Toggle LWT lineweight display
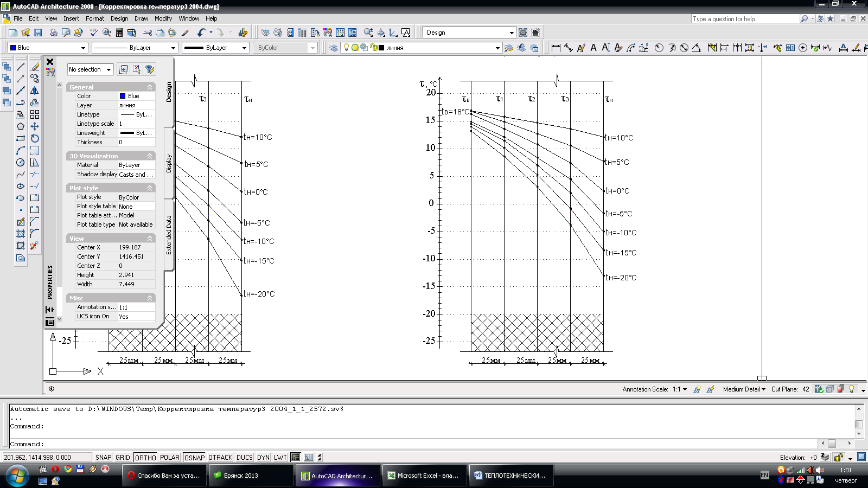This screenshot has height=488, width=868. point(280,457)
